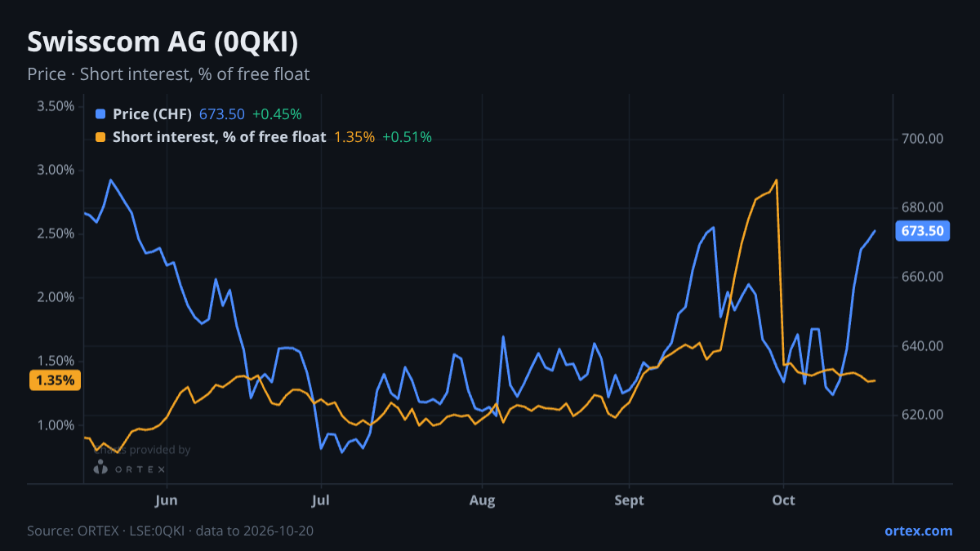The height and width of the screenshot is (551, 980).
Task: Click the source line with data to 2026-10-20
Action: point(171,531)
